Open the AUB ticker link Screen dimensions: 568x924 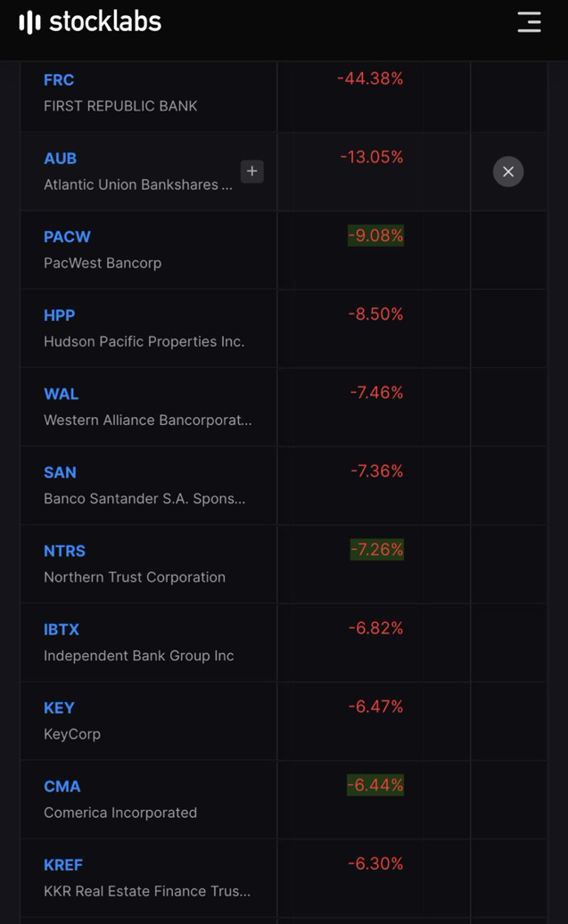click(x=60, y=159)
